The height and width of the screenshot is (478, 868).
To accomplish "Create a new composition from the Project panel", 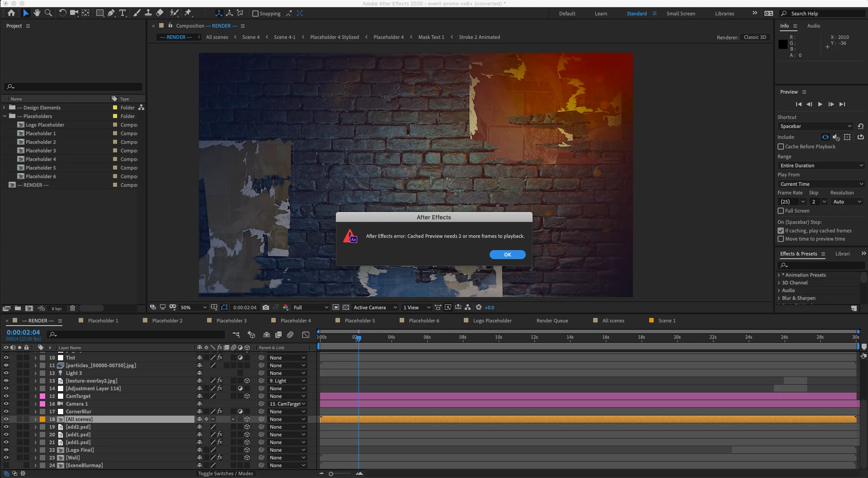I will [29, 308].
